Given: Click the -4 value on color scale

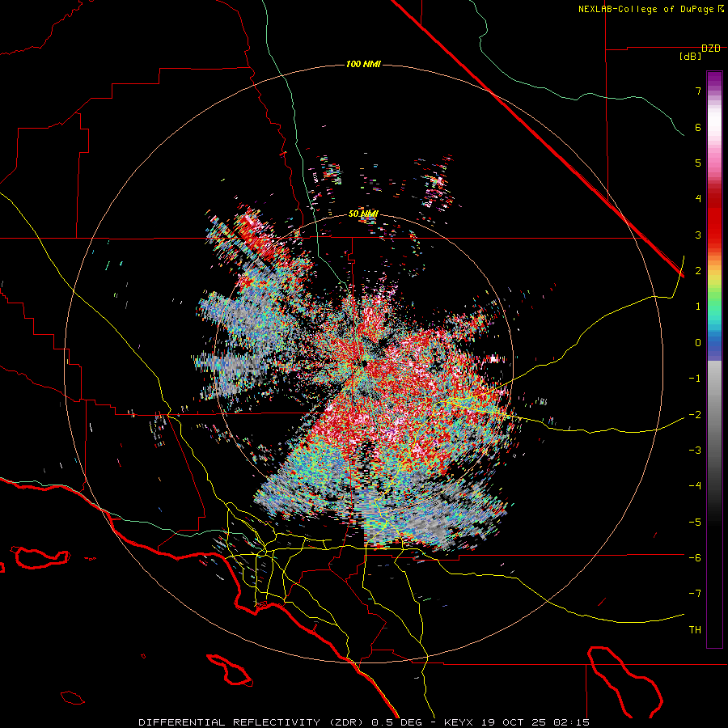Looking at the screenshot, I should pyautogui.click(x=695, y=486).
